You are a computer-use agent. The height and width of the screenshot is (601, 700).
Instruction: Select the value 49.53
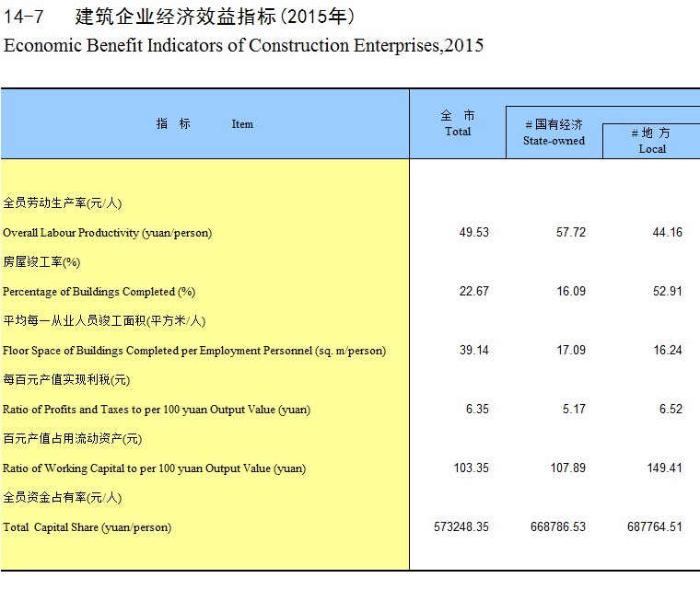click(474, 233)
